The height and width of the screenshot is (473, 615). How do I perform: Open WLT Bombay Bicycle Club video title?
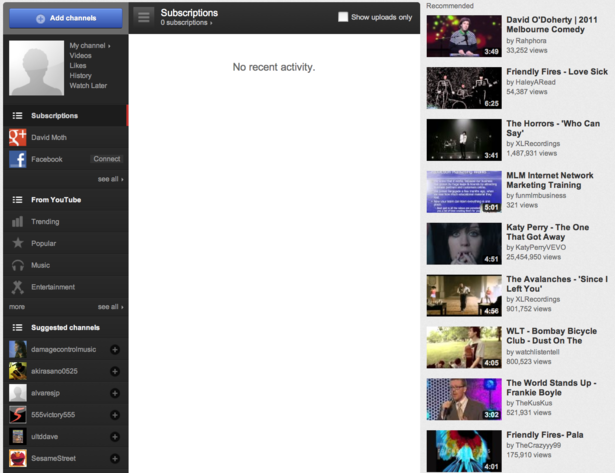(x=551, y=336)
